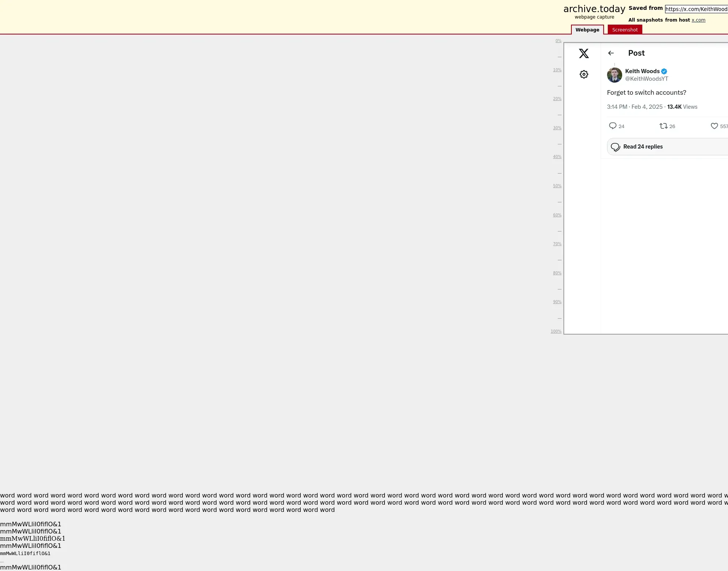Screen dimensions: 728x571
Task: Click the X logo icon
Action: (584, 53)
